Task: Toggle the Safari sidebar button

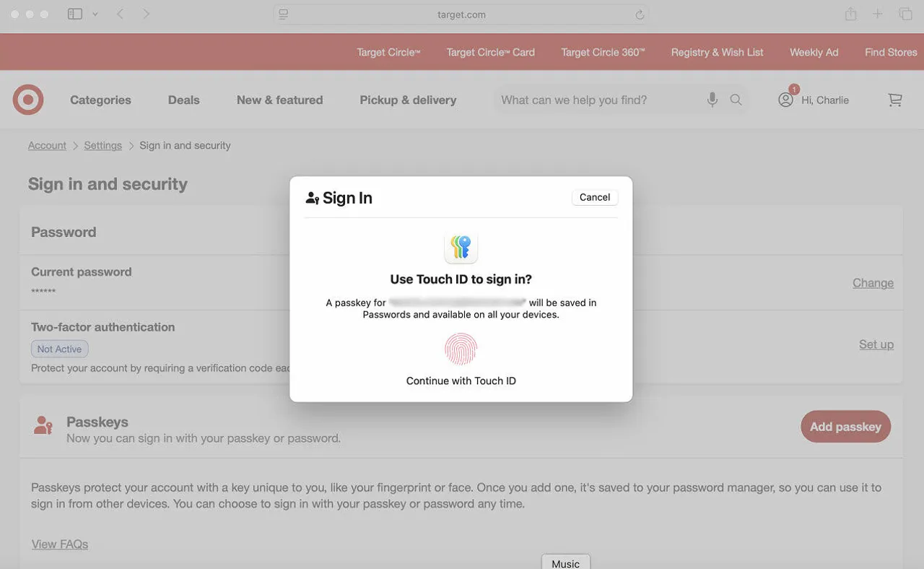Action: click(75, 14)
